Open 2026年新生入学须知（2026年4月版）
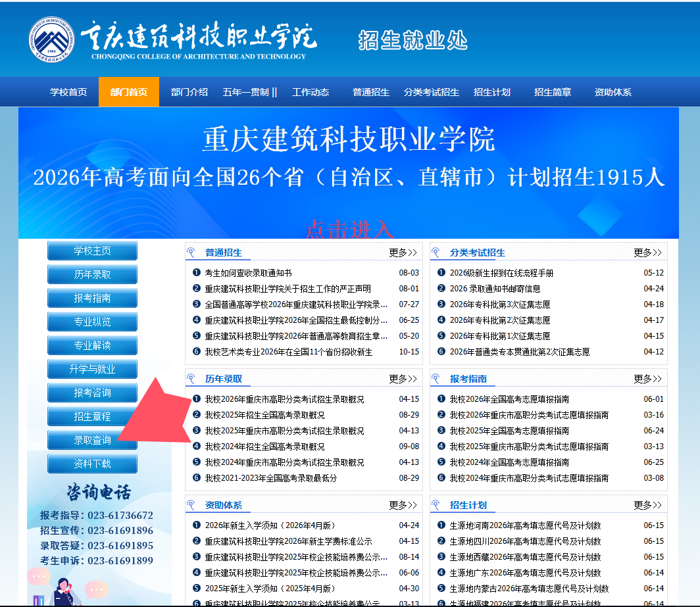 point(270,525)
